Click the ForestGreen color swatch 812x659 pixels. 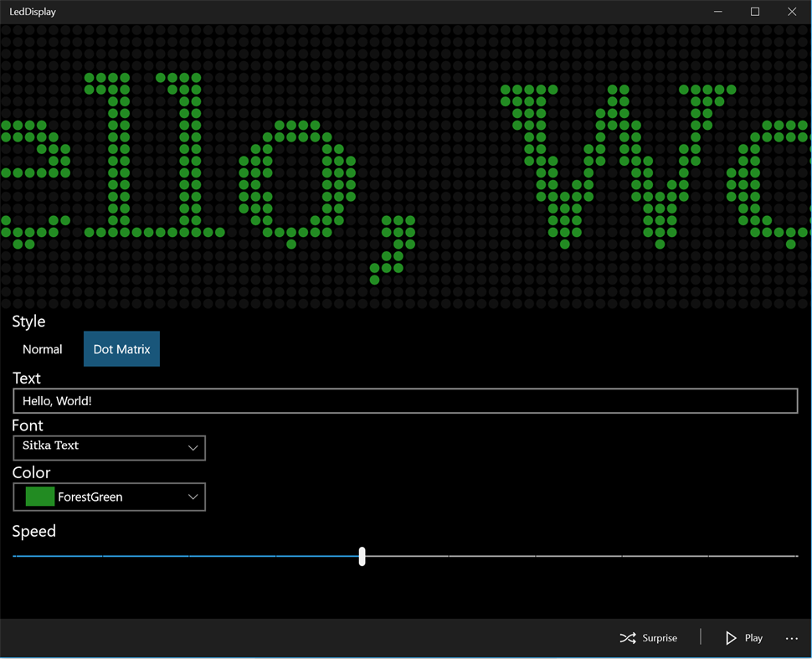pos(39,496)
